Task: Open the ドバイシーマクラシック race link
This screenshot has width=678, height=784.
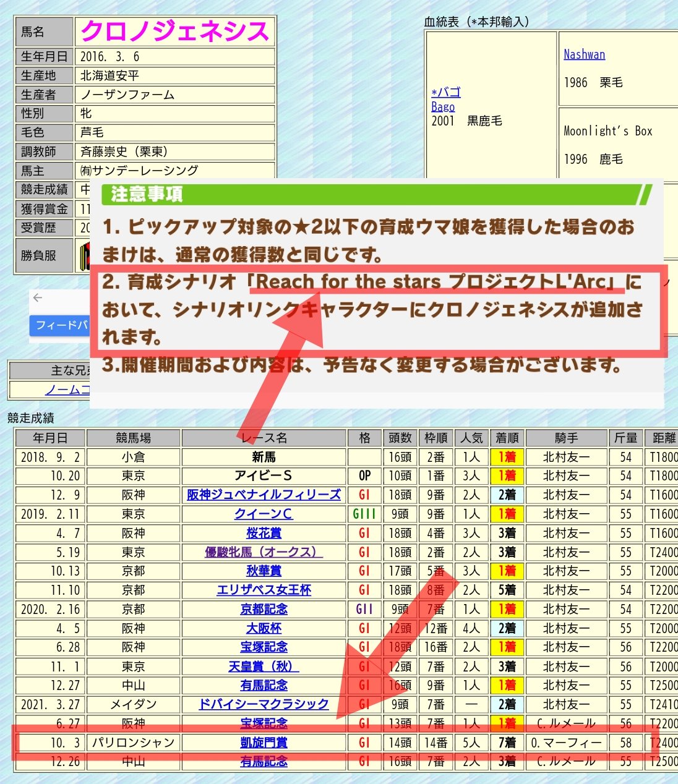Action: (x=264, y=704)
